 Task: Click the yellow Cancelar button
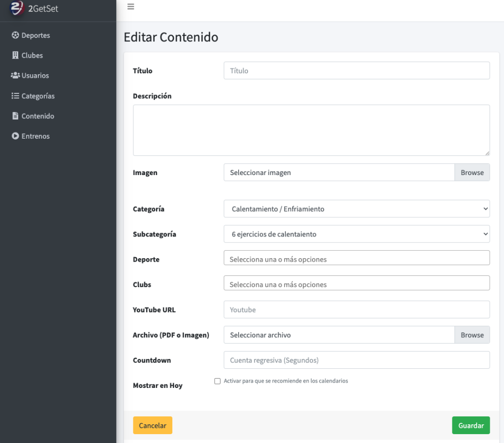tap(153, 426)
